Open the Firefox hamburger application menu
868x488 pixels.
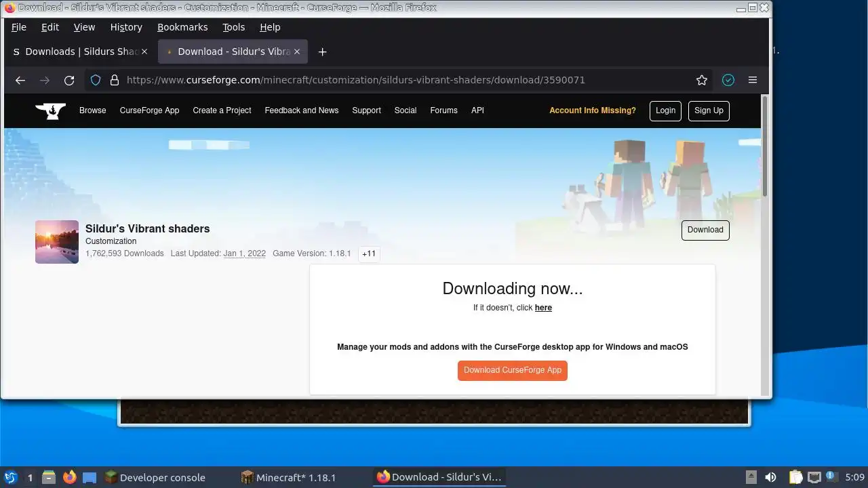tap(753, 80)
